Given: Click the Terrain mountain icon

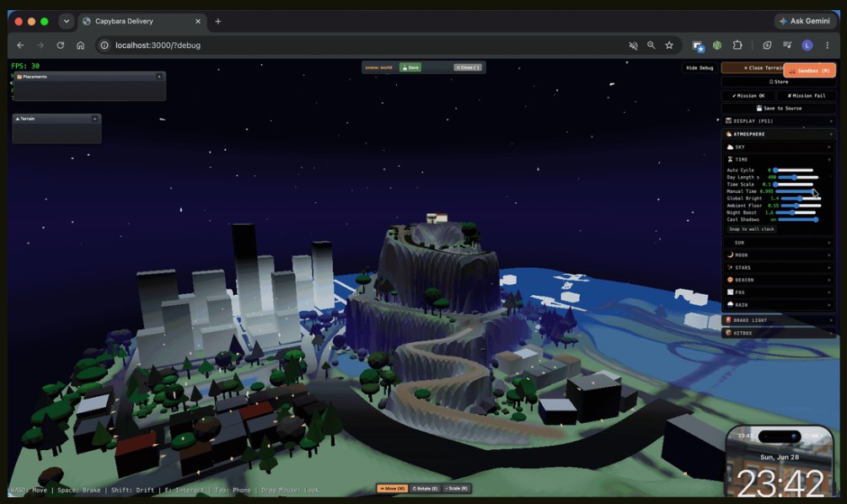Looking at the screenshot, I should 18,119.
